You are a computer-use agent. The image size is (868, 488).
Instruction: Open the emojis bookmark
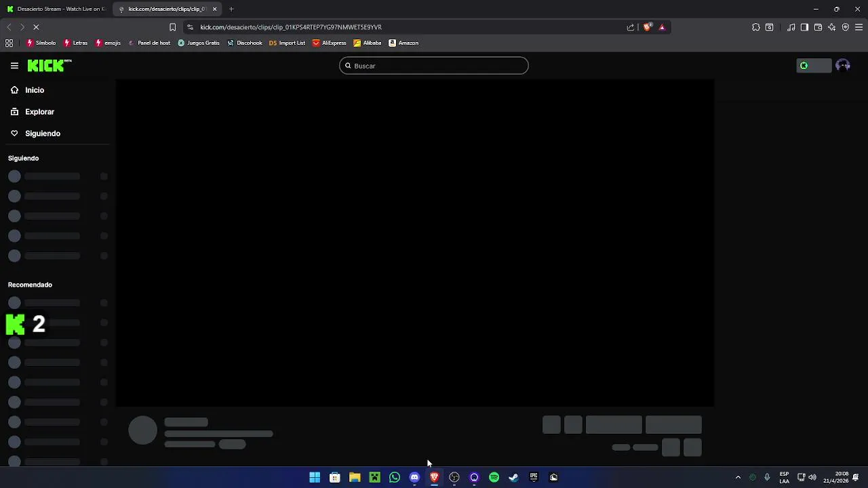108,43
